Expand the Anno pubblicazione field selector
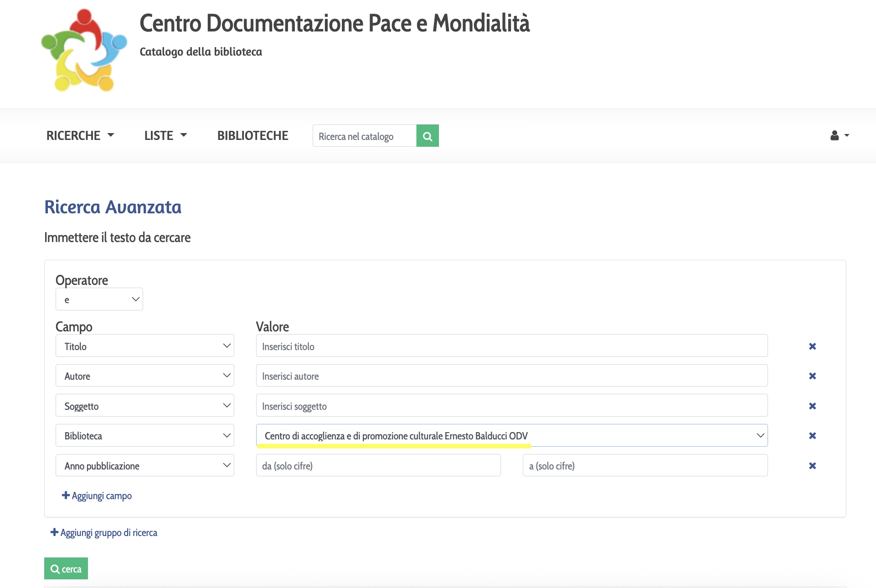 coord(145,465)
